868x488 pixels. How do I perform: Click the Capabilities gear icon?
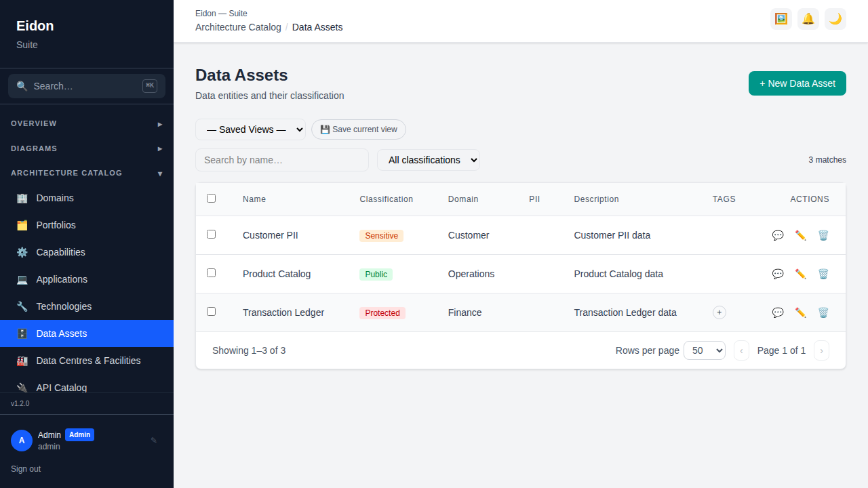coord(22,252)
